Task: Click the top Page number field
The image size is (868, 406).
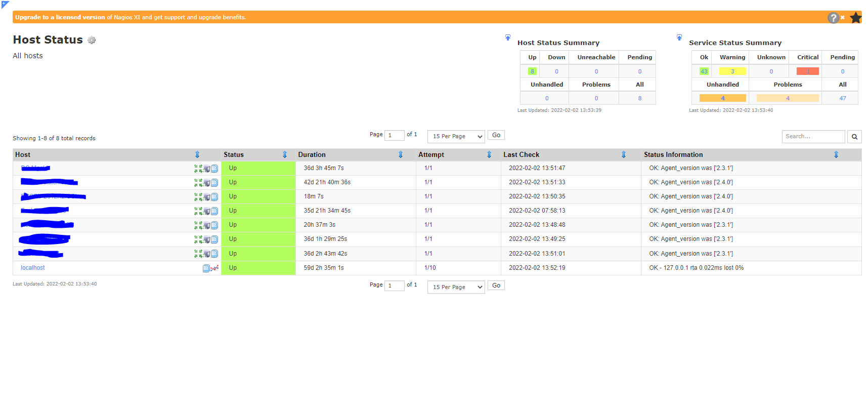Action: point(394,136)
